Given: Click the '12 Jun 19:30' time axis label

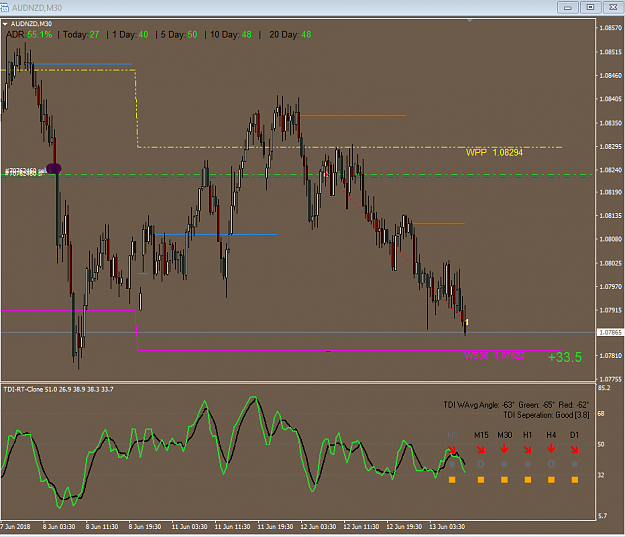Looking at the screenshot, I should pos(404,527).
